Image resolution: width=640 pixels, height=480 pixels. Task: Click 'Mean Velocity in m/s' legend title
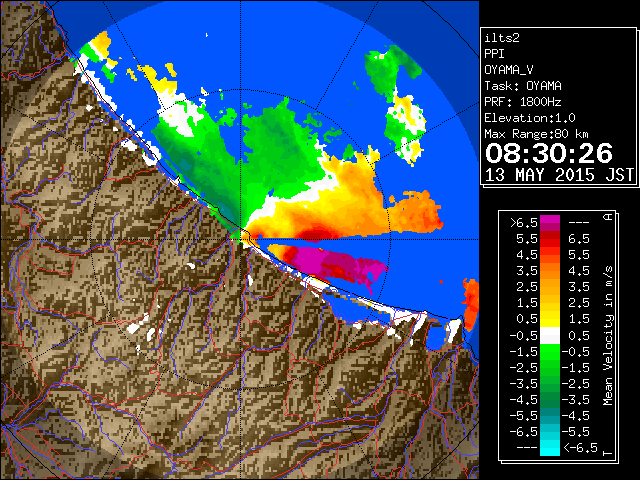point(608,336)
